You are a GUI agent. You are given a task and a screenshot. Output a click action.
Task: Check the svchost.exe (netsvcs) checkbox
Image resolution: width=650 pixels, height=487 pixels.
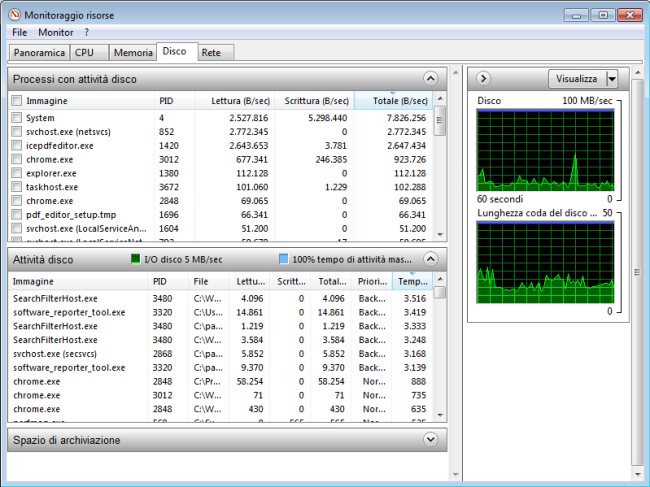pyautogui.click(x=17, y=132)
